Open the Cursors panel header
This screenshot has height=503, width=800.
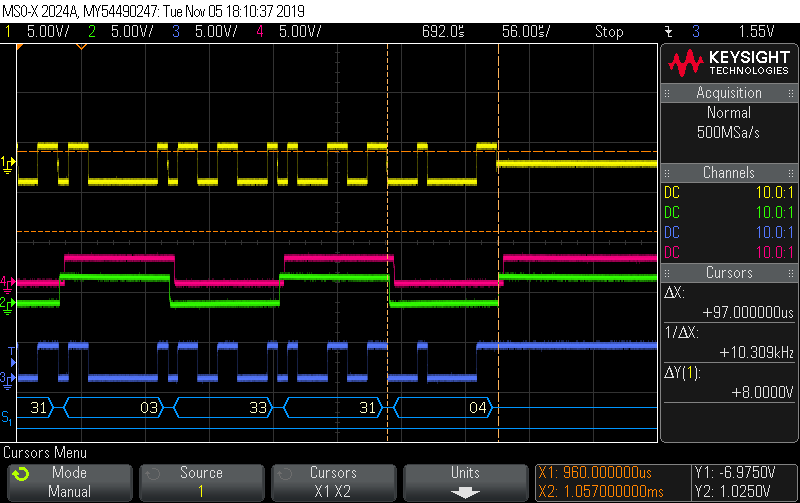pyautogui.click(x=729, y=272)
